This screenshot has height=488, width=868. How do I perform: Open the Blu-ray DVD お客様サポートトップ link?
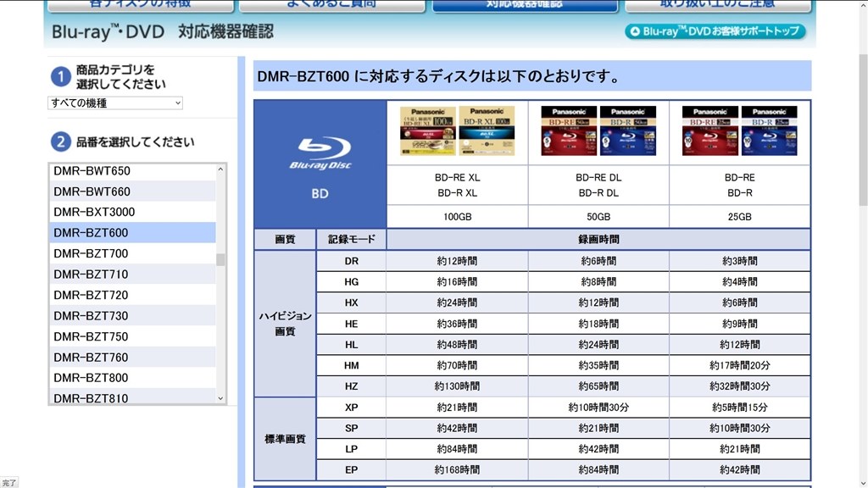tap(715, 31)
